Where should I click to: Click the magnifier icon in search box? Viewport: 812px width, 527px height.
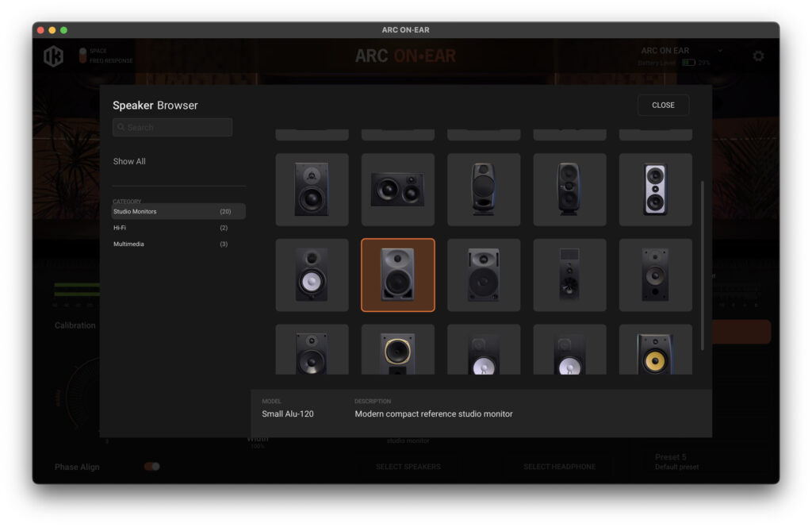(121, 127)
